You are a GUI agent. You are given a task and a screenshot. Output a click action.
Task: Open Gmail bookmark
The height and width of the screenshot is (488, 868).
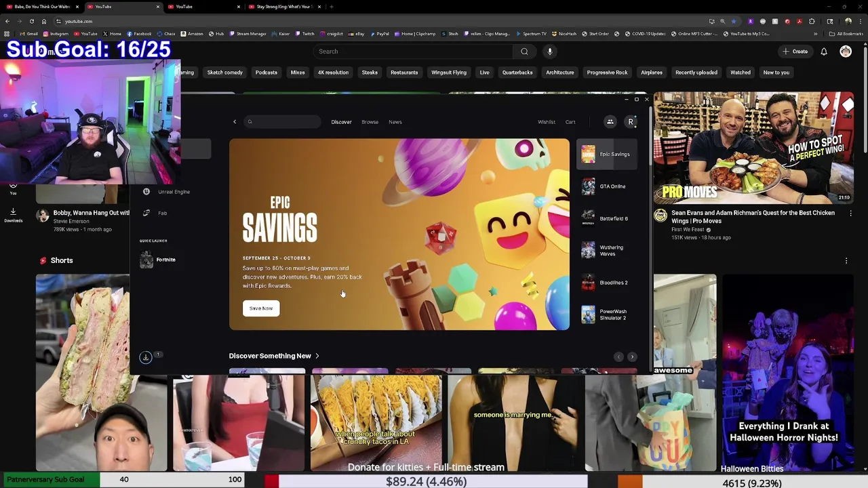coord(29,34)
